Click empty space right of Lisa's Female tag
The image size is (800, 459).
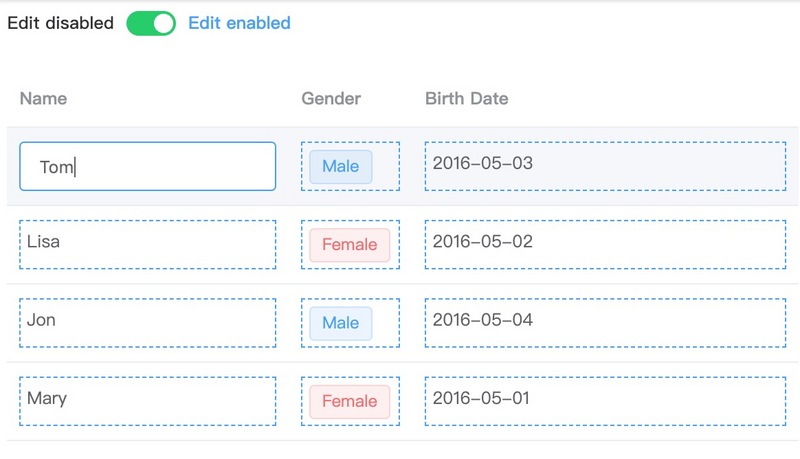(x=394, y=245)
